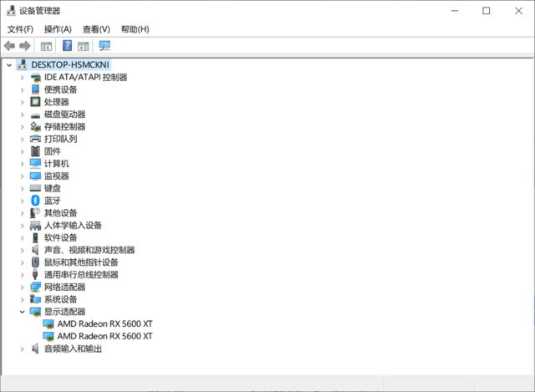Image resolution: width=535 pixels, height=392 pixels.
Task: Expand the 键盘 node
Action: click(x=23, y=189)
